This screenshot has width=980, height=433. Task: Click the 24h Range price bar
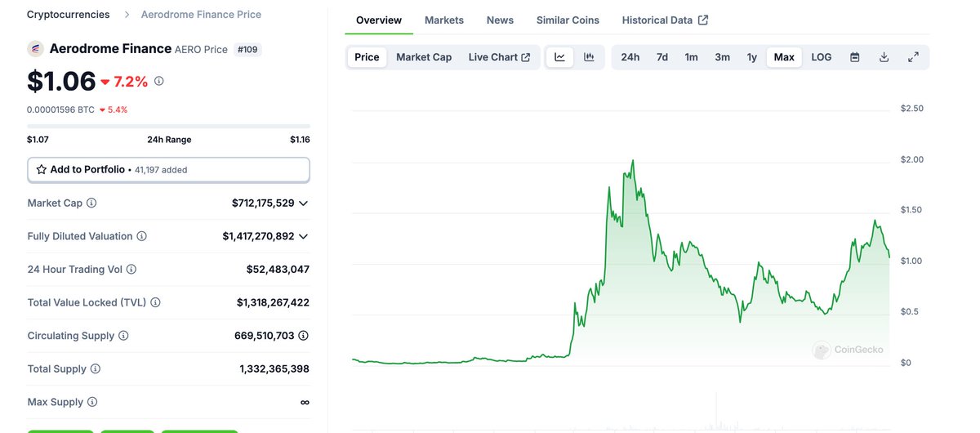click(168, 126)
